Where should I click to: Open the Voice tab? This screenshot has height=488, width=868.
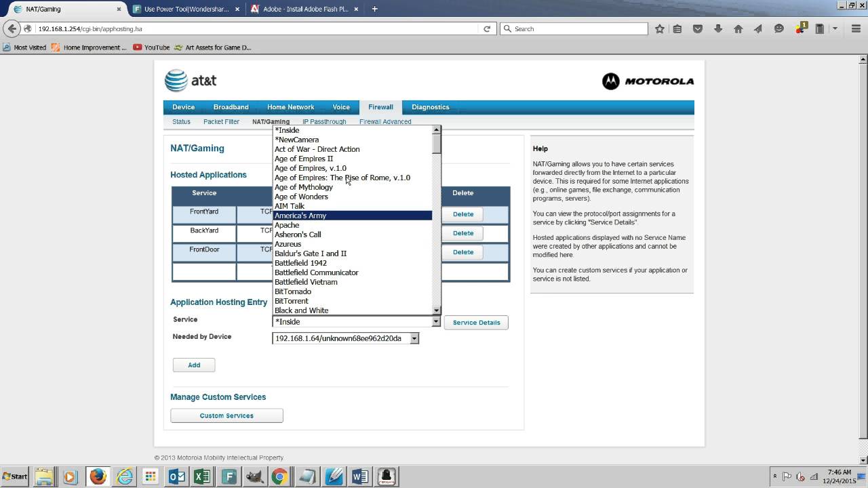click(341, 107)
